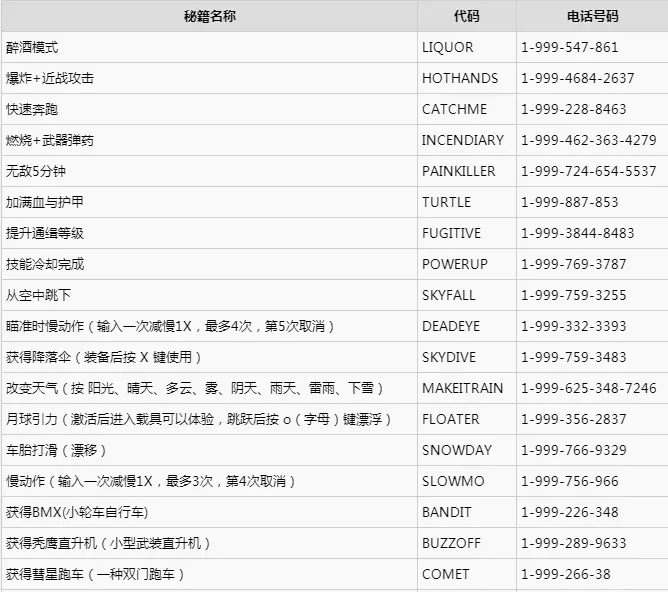Select phone number 1-999-356-2837
668x592 pixels.
coord(573,420)
